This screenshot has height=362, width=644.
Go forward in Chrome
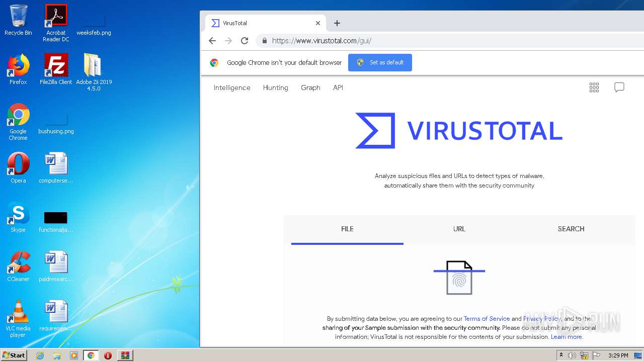(228, 41)
